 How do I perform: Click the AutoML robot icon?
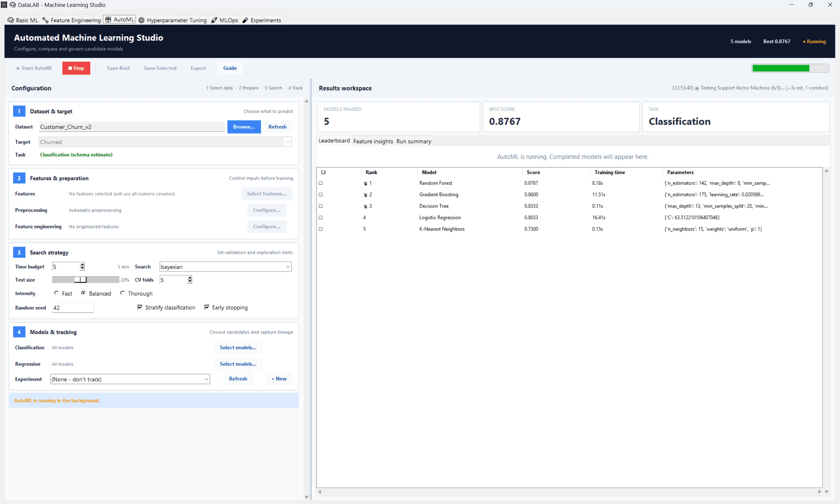[x=108, y=19]
